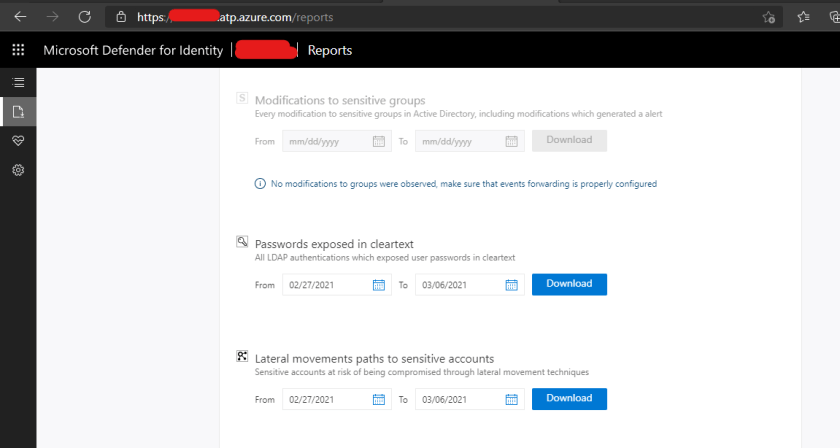
Task: Open To calendar for Lateral movements paths
Action: [x=511, y=399]
